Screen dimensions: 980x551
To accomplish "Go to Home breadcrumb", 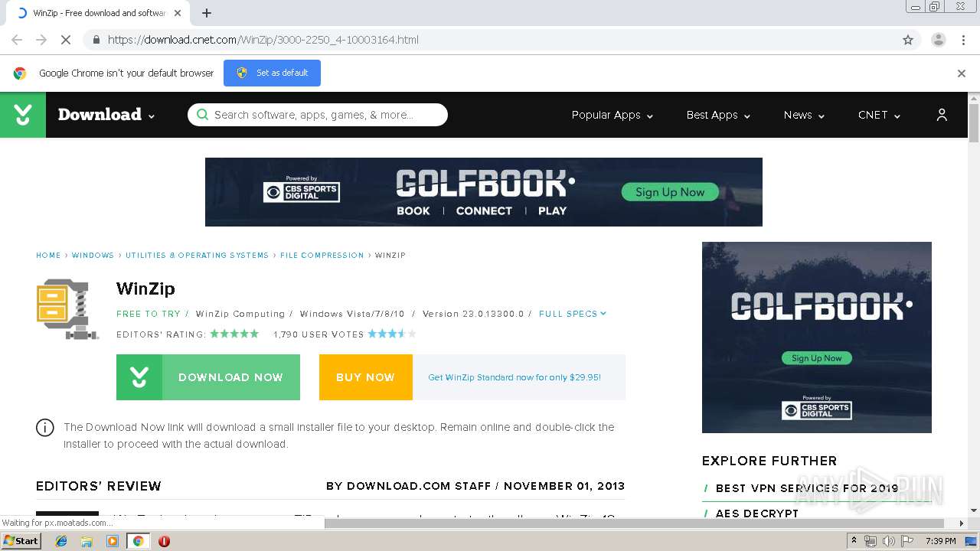I will point(48,256).
